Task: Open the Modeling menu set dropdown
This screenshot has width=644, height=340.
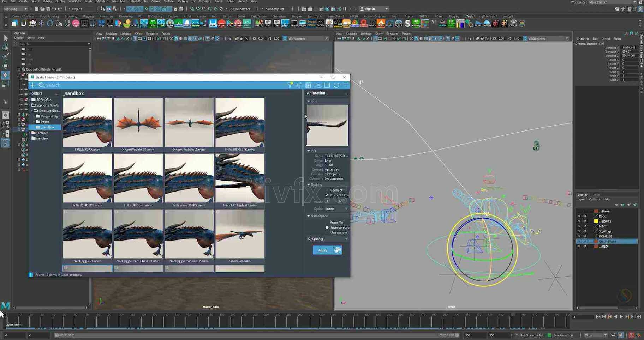Action: click(15, 9)
